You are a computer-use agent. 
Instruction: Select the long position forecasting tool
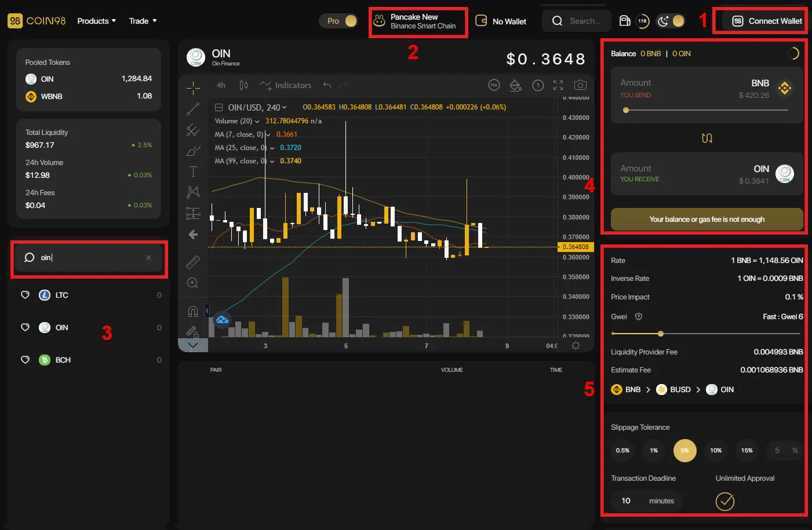click(x=193, y=213)
